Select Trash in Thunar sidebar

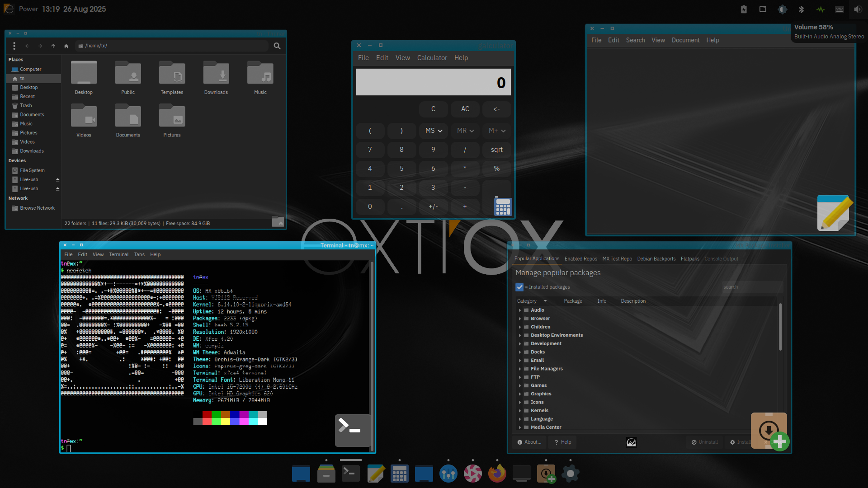coord(26,106)
